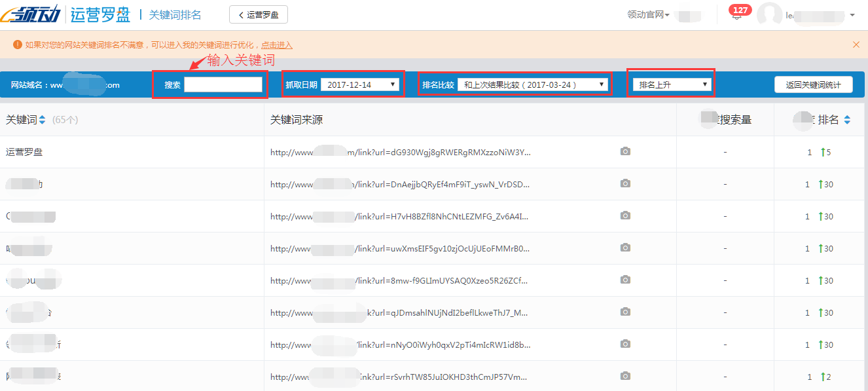
Task: Click the user profile avatar
Action: coord(770,15)
